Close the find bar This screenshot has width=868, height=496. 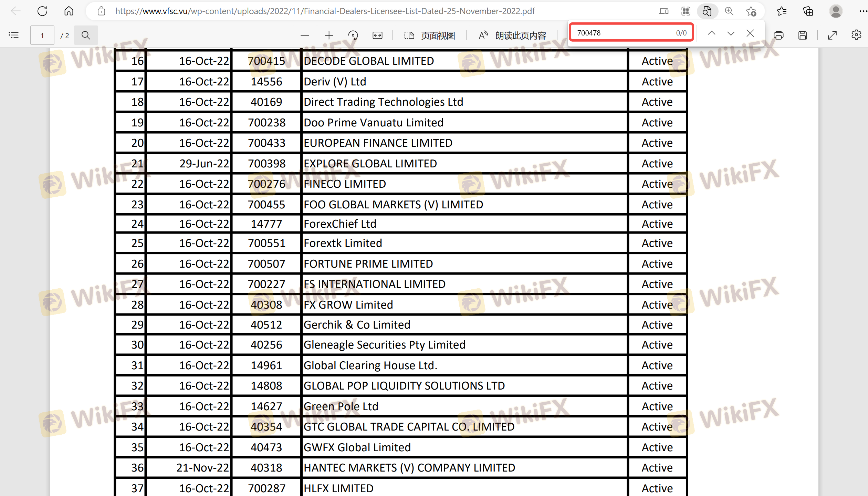click(x=750, y=33)
